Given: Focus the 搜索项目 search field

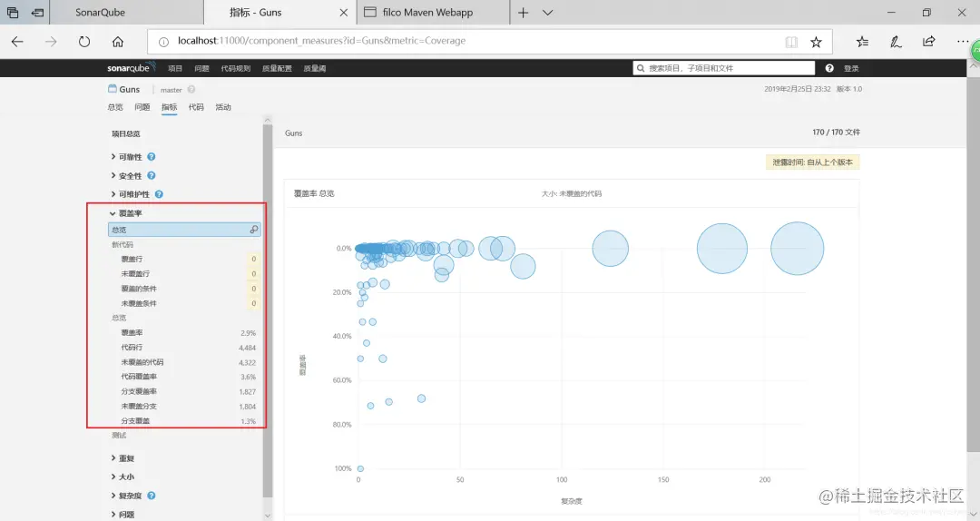Looking at the screenshot, I should 724,68.
